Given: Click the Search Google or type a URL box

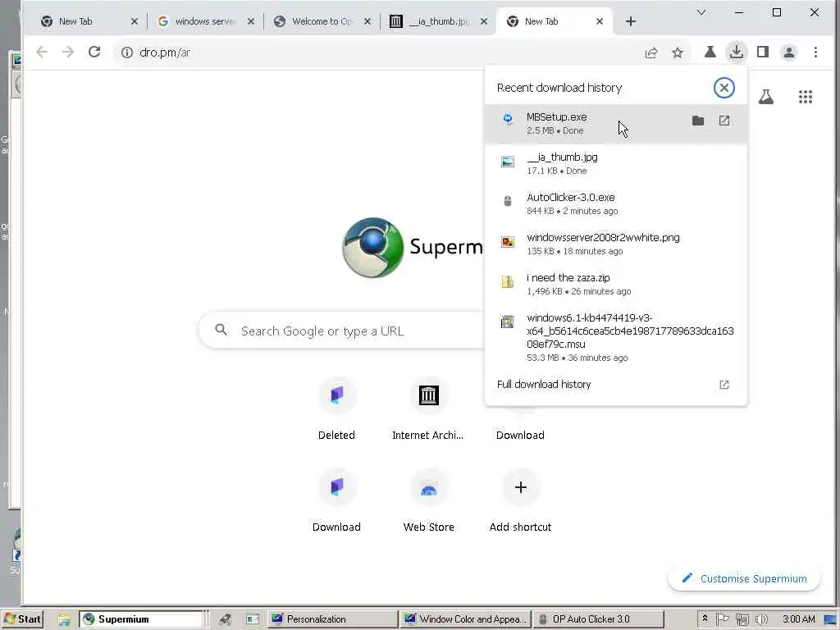Looking at the screenshot, I should (343, 331).
